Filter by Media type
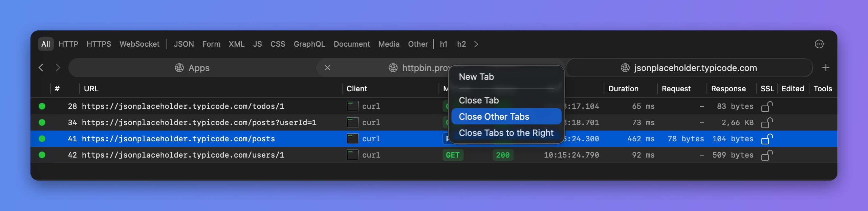The height and width of the screenshot is (211, 868). [389, 44]
